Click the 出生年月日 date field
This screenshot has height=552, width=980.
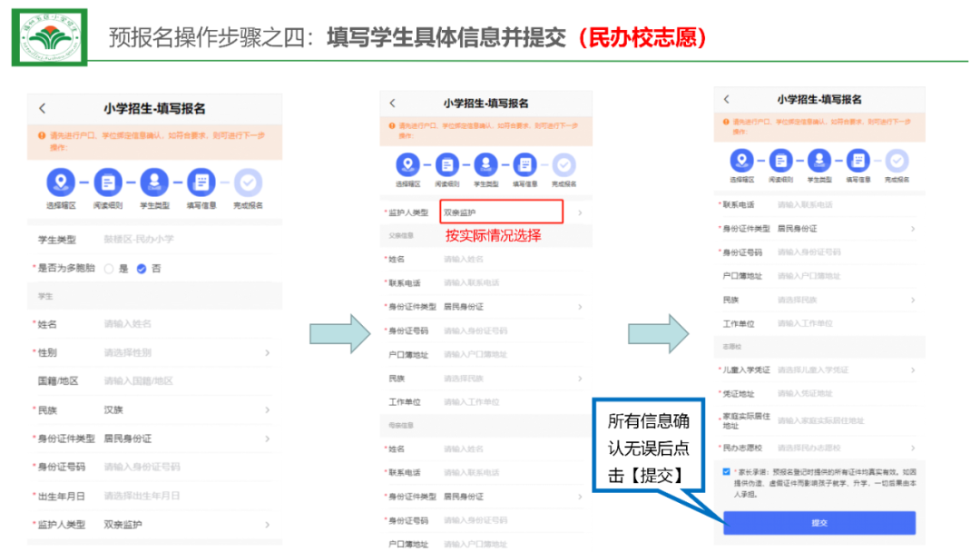click(181, 496)
